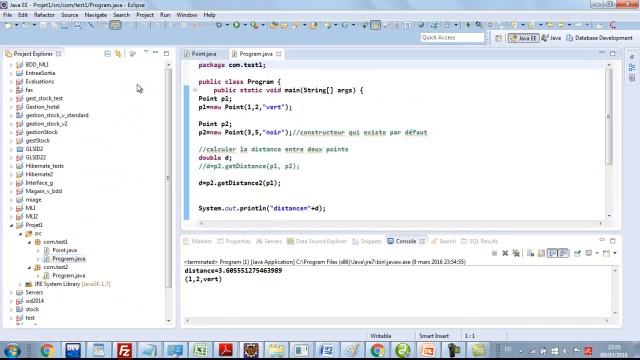The image size is (640, 360).
Task: Collapse main method fold marker in editor
Action: [x=195, y=90]
